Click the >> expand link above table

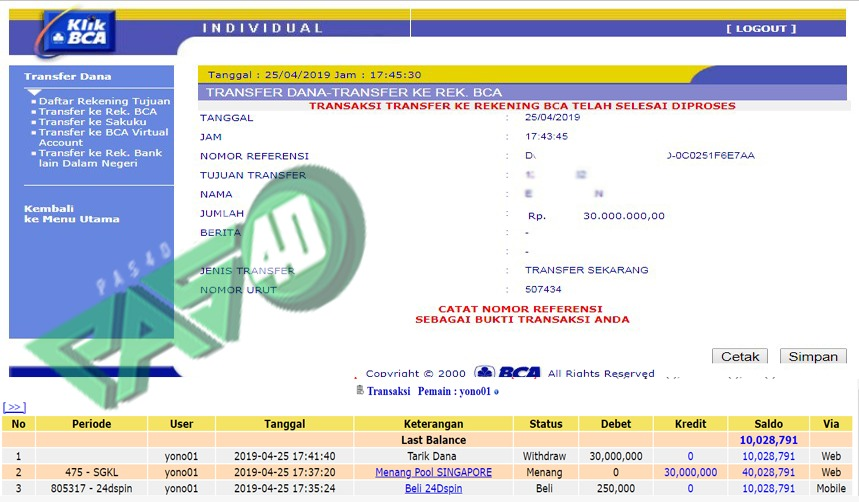pyautogui.click(x=14, y=407)
